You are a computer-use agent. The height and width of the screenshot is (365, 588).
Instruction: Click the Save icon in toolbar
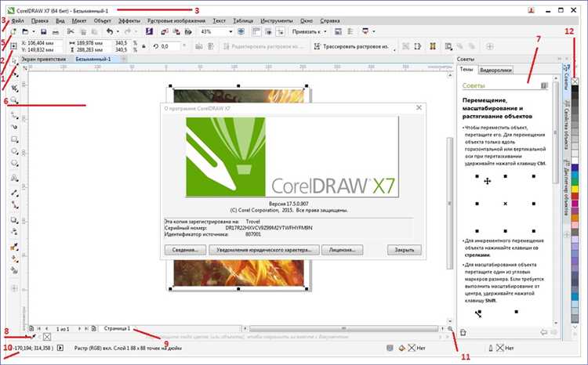(x=43, y=32)
